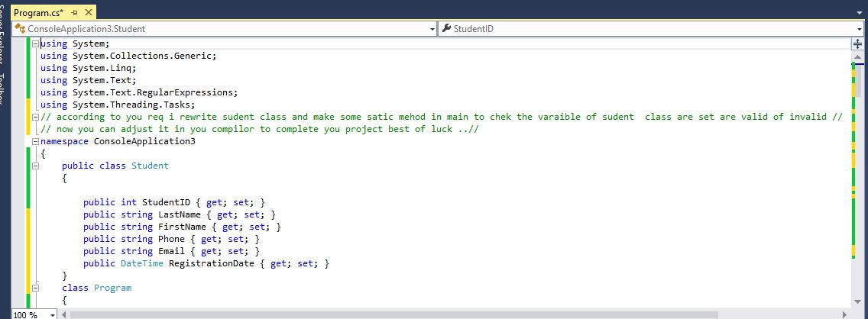Click the split editor window handle
Image resolution: width=868 pixels, height=319 pixels.
click(857, 43)
